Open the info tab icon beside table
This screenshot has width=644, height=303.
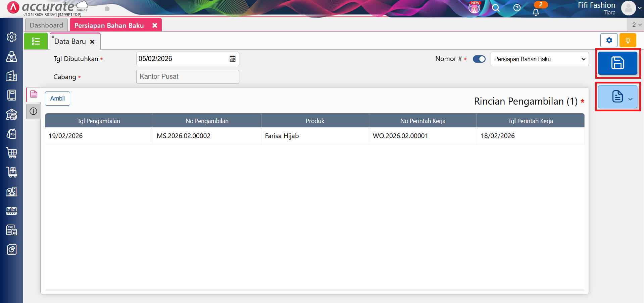click(x=33, y=111)
